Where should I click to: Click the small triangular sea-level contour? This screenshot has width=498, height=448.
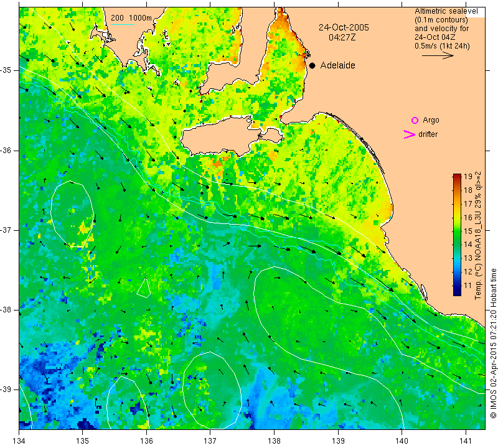coord(144,288)
